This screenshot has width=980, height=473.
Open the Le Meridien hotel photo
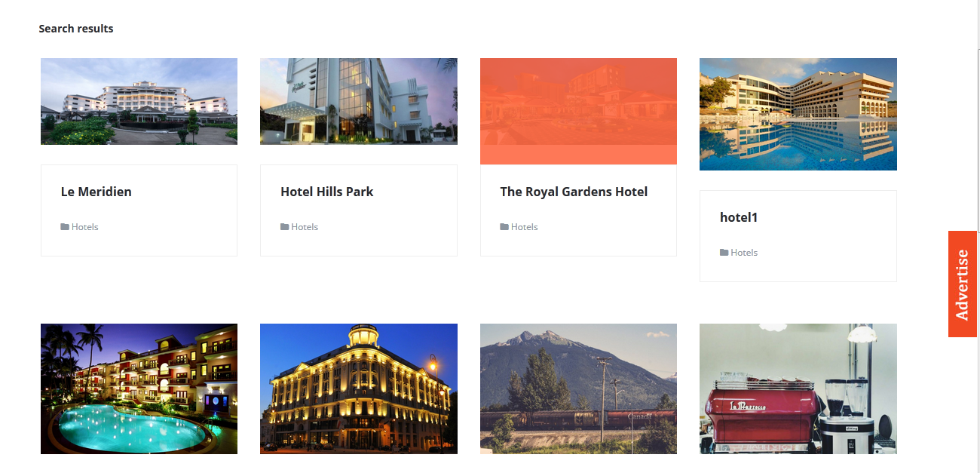tap(139, 101)
